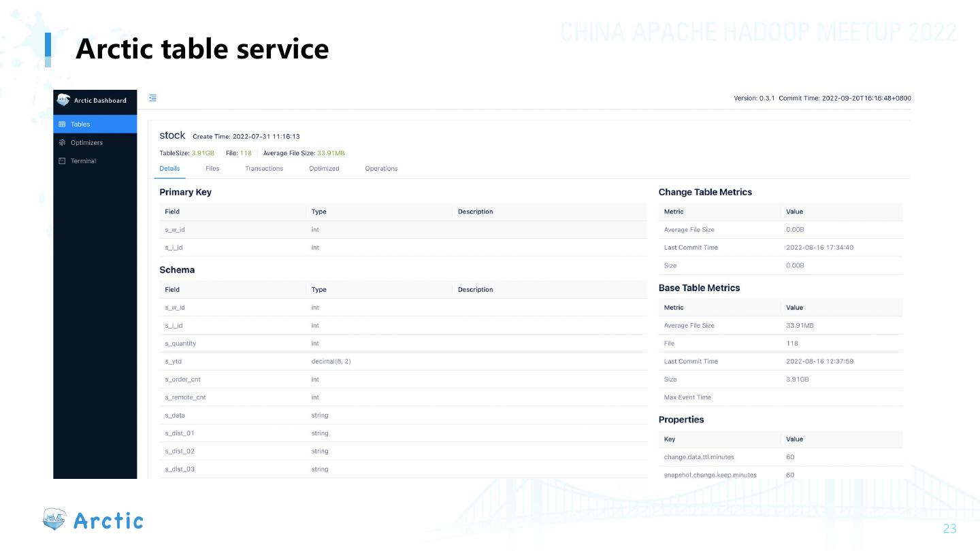
Task: Switch to the Files tab
Action: coord(212,169)
